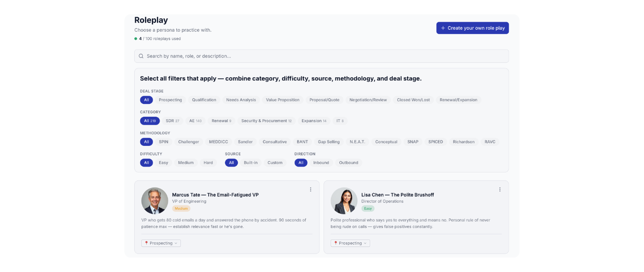Choose Gap Selling methodology filter

point(329,142)
